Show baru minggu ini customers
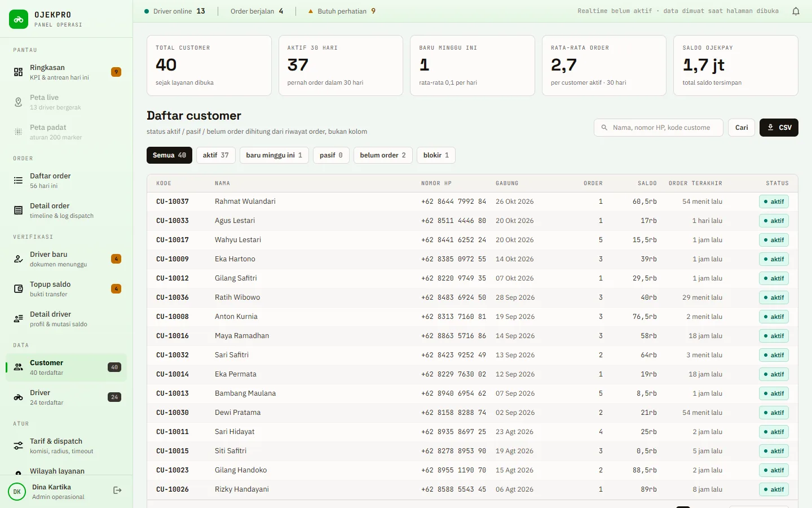 (x=274, y=155)
